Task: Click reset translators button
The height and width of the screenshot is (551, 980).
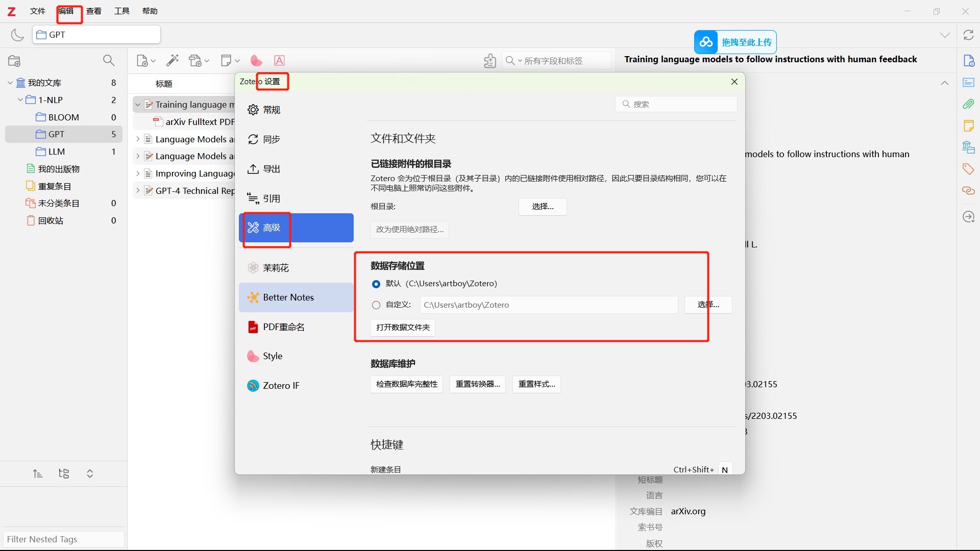Action: [x=478, y=384]
